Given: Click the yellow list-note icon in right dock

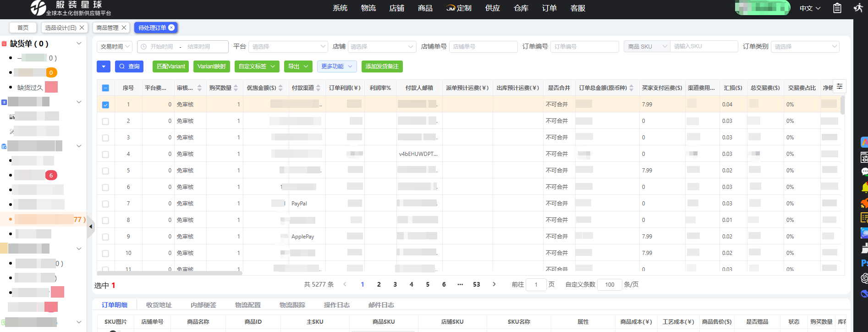Looking at the screenshot, I should (x=864, y=217).
